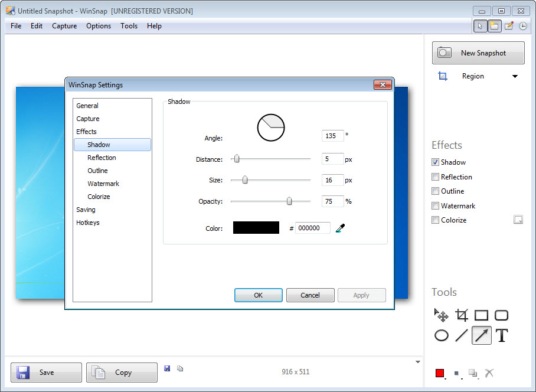Click the black shadow Color swatch

[x=256, y=228]
